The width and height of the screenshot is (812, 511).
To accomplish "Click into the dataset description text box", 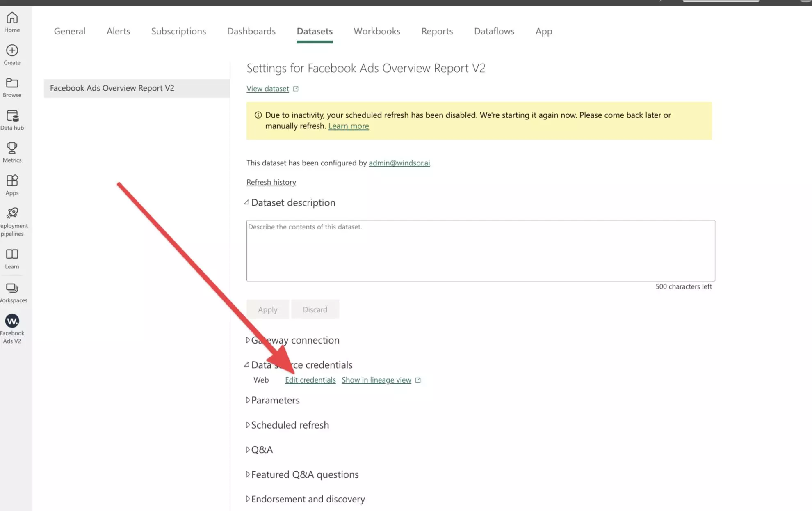I will coord(481,251).
